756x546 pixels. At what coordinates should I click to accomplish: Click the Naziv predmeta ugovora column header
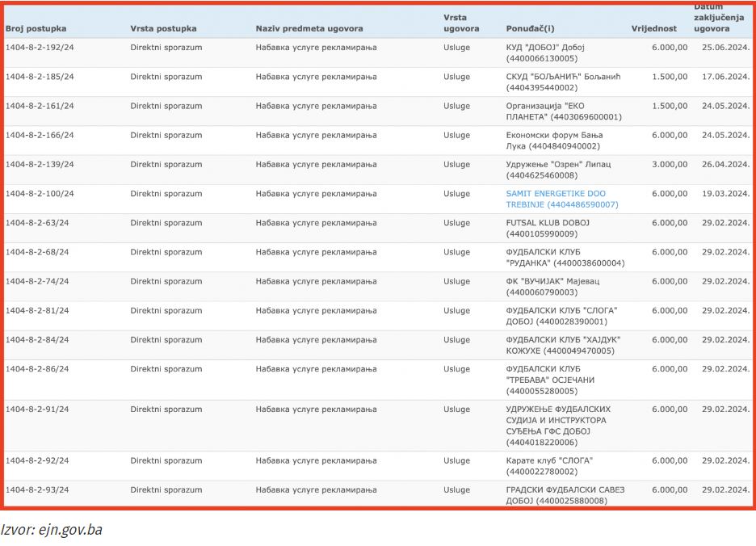[309, 28]
